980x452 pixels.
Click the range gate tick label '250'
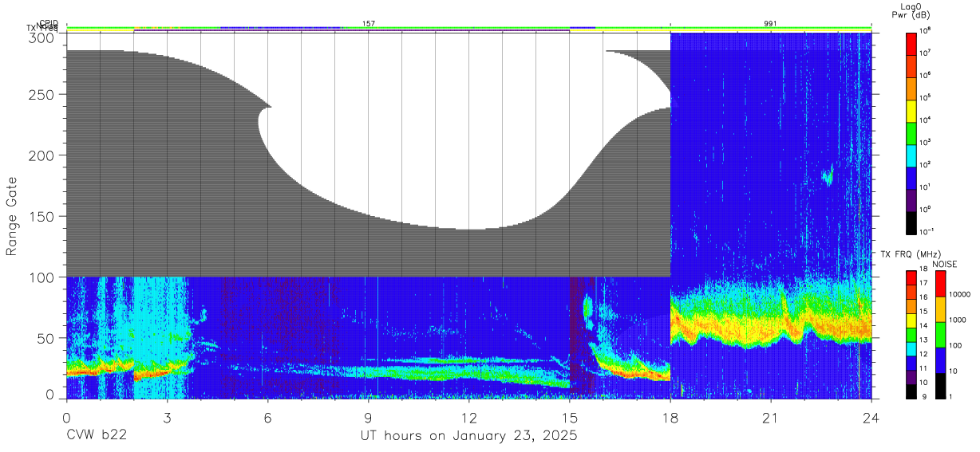tap(43, 94)
